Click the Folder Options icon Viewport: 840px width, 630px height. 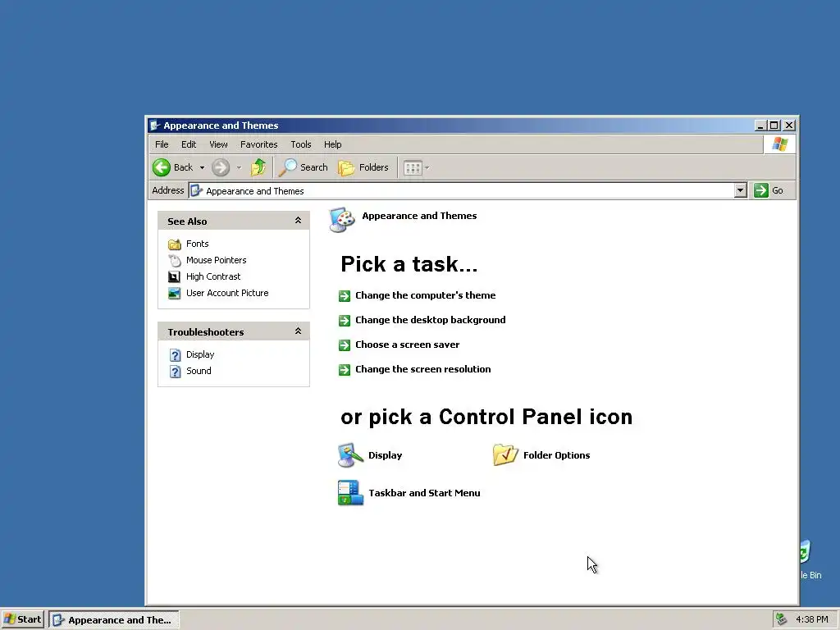point(505,454)
